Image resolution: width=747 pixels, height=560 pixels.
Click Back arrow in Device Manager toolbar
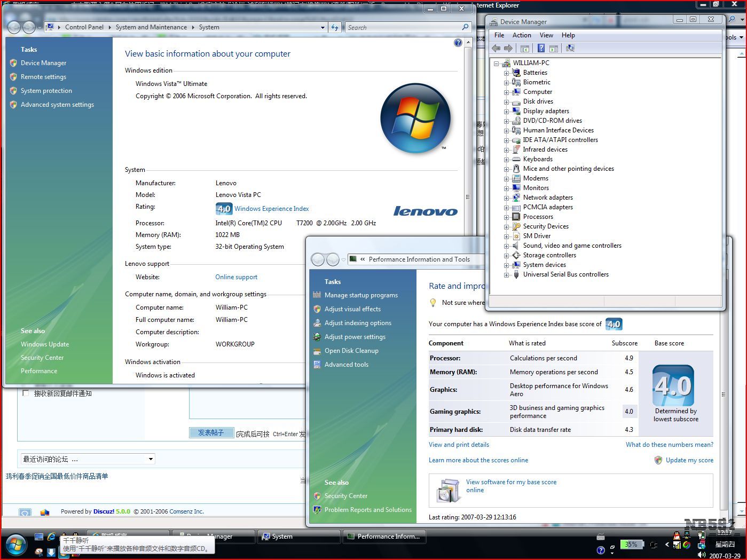tap(496, 49)
